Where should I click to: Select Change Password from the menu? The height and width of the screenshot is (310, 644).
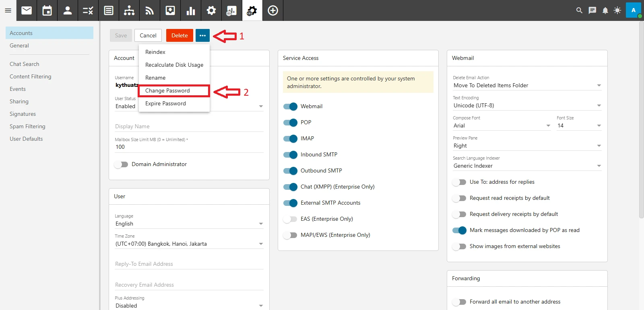coord(167,91)
